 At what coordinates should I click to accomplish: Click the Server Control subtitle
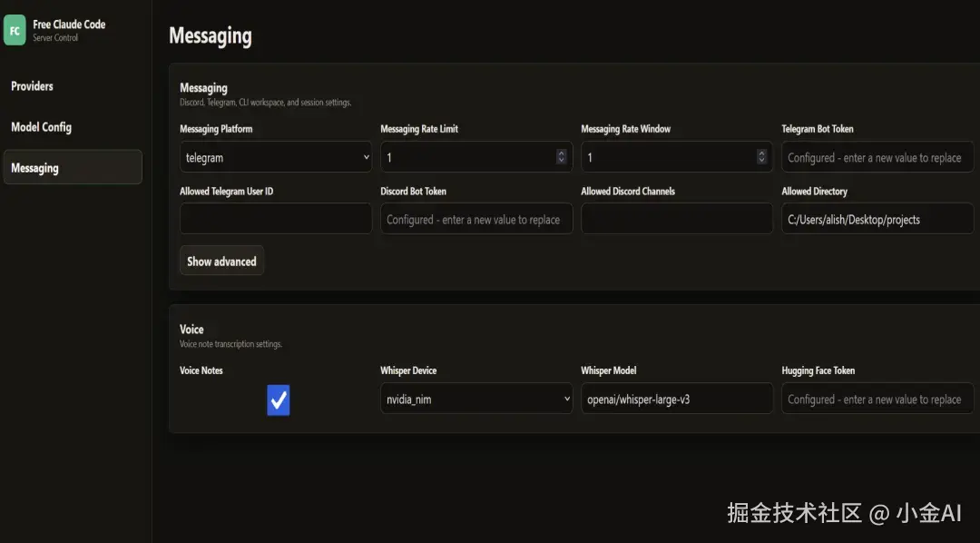pos(55,37)
